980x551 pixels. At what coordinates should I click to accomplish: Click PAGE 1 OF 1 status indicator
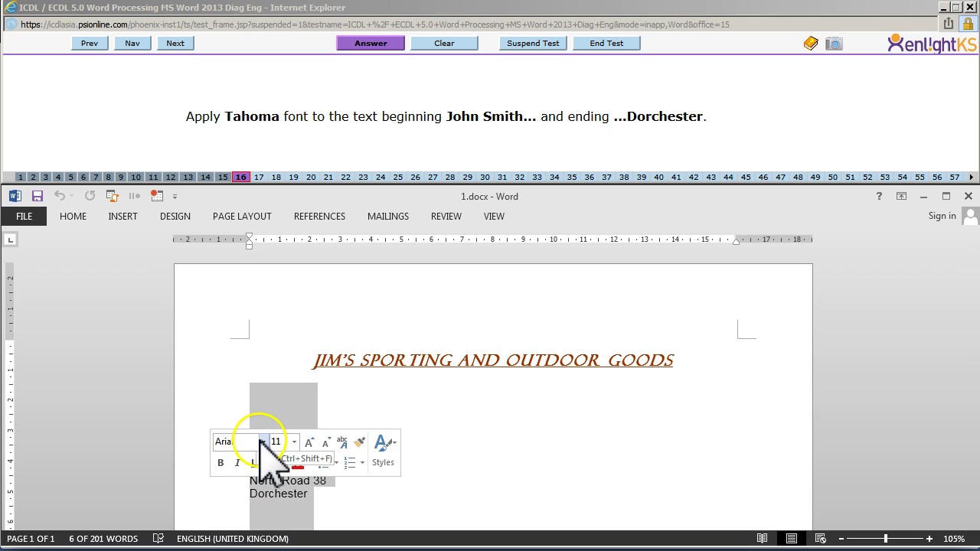31,539
